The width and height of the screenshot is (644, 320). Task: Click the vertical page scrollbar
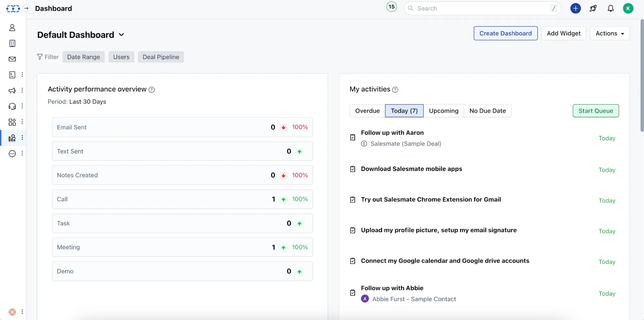click(x=642, y=76)
